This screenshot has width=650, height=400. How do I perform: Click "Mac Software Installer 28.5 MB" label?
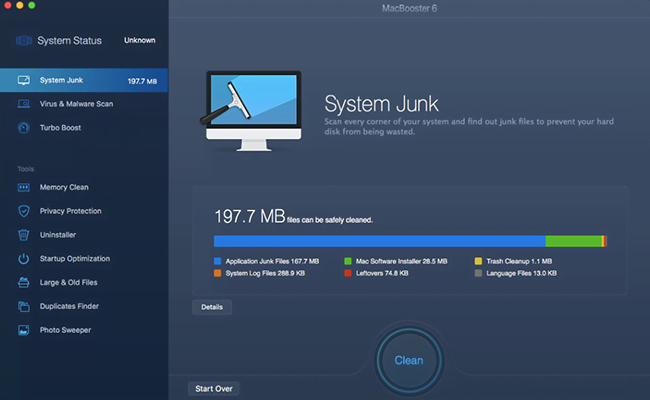pyautogui.click(x=402, y=261)
